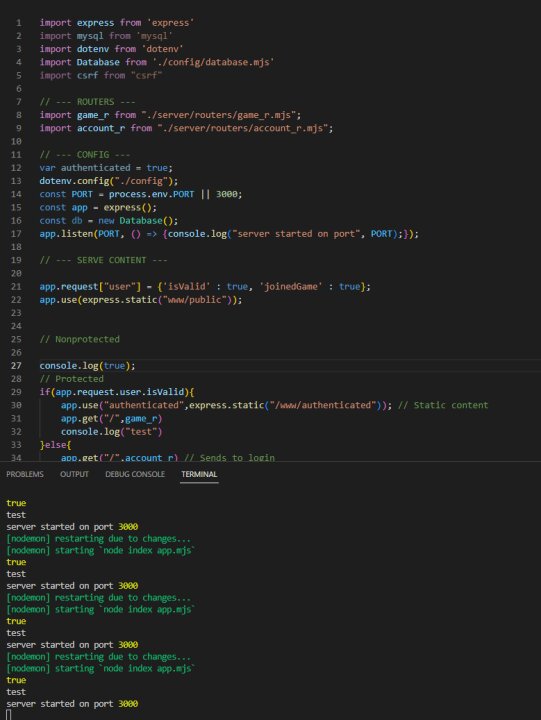Click line number 27 in the gutter
This screenshot has height=720, width=541.
click(x=16, y=366)
